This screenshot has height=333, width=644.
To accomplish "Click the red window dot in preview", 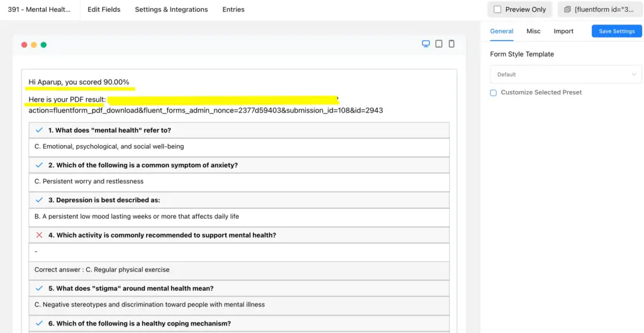I will tap(25, 45).
